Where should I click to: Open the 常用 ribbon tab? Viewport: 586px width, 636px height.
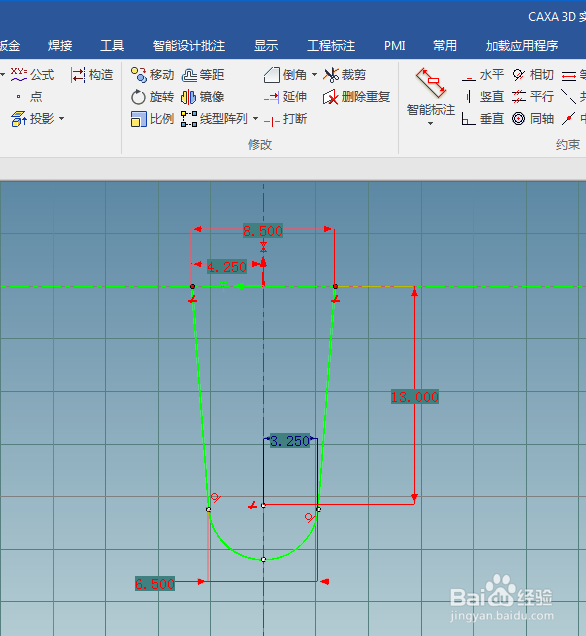click(x=445, y=45)
